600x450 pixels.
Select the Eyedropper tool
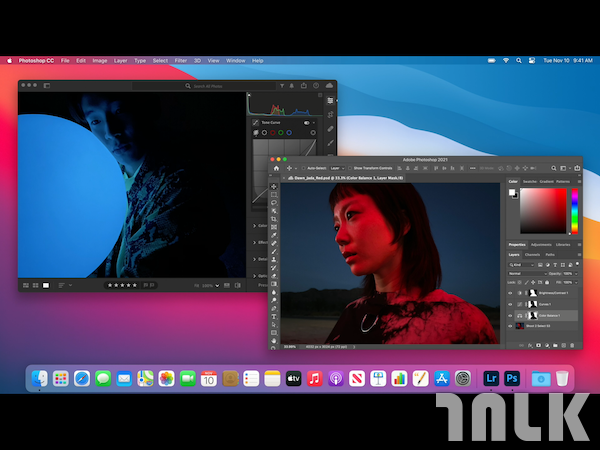[x=274, y=235]
